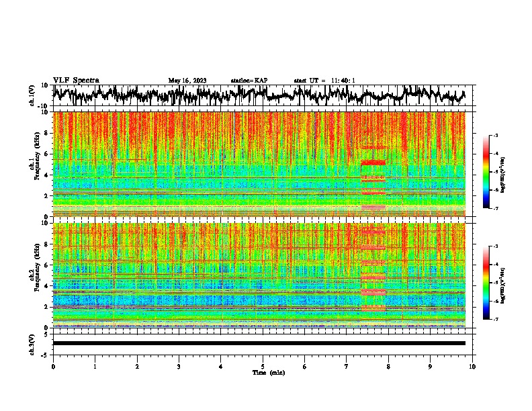Select the date text "May 16, 2023"

pos(187,81)
